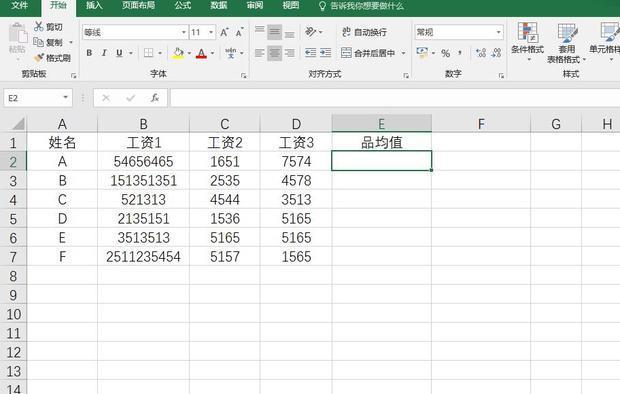Screen dimensions: 620x394
Task: Switch to the 插入 ribbon tab
Action: point(94,6)
